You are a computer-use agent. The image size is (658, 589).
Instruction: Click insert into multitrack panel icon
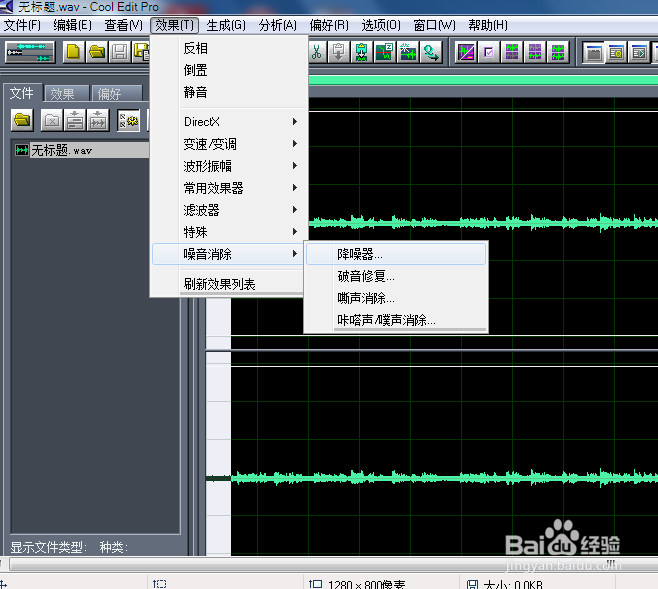point(75,121)
